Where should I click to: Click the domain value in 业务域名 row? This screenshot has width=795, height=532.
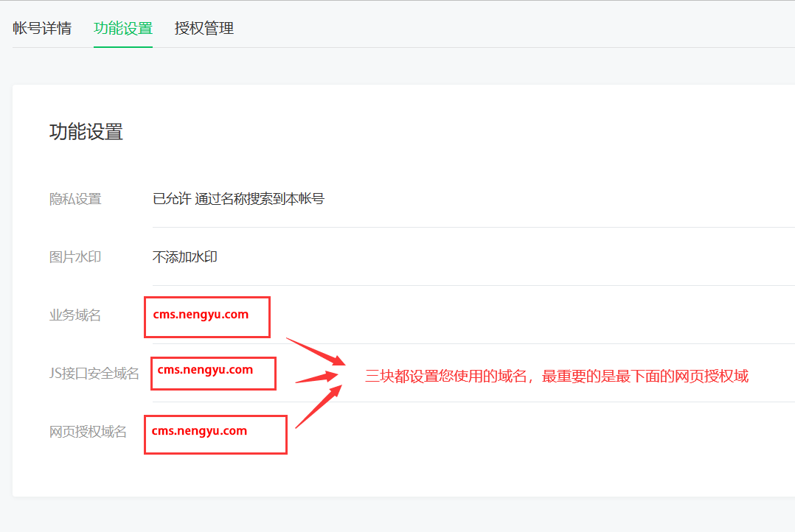201,315
